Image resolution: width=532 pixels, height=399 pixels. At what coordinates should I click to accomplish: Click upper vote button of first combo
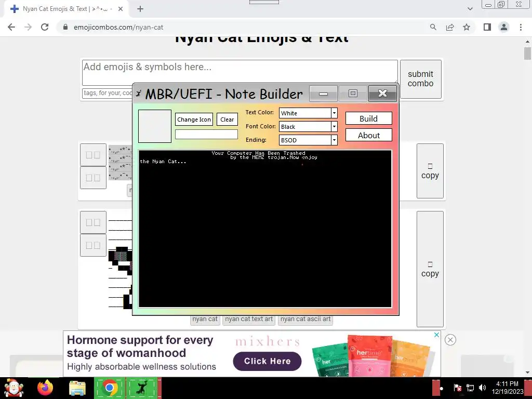[x=93, y=155]
